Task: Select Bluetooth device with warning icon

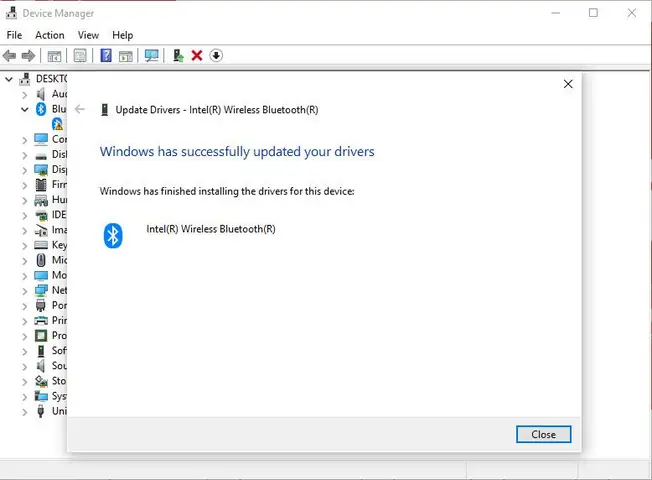Action: click(57, 124)
